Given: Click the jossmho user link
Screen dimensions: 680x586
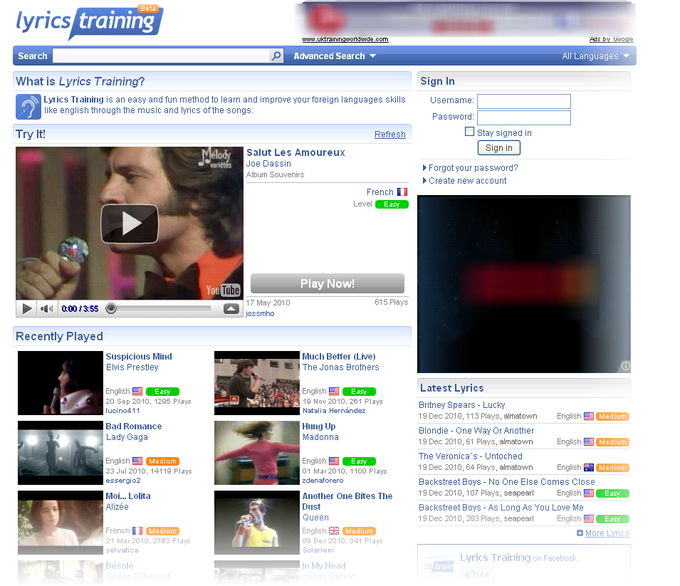Looking at the screenshot, I should click(x=260, y=313).
